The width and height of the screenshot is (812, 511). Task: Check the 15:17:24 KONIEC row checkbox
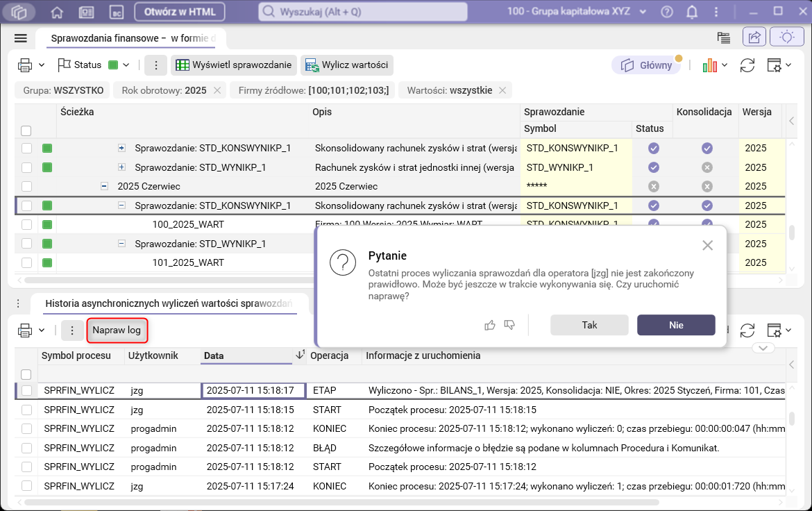[x=26, y=486]
